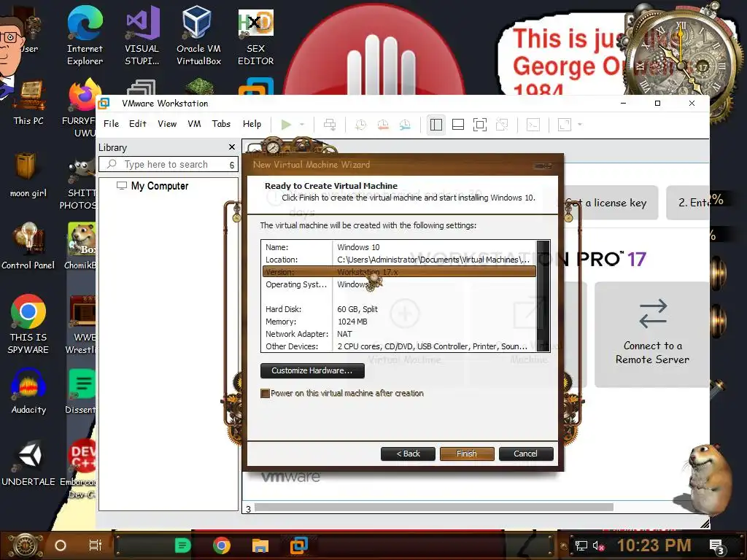The image size is (747, 560).
Task: Cancel the New Virtual Machine Wizard
Action: [526, 454]
